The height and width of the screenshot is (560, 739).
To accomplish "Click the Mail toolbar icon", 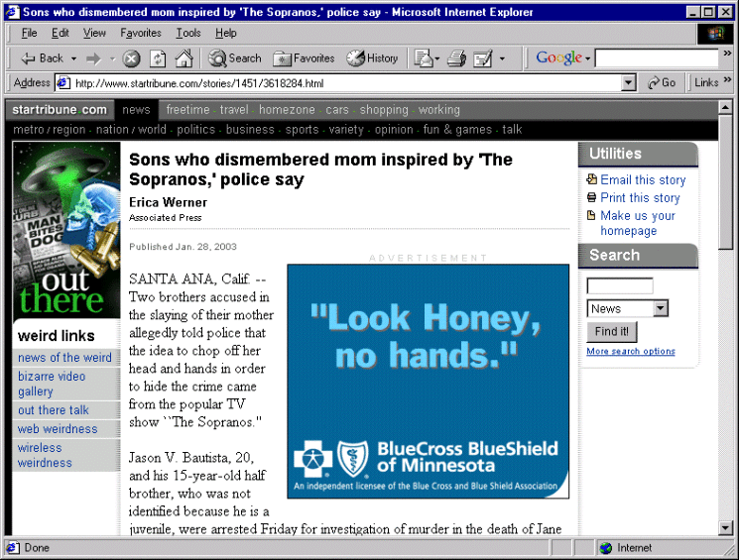I will (424, 58).
